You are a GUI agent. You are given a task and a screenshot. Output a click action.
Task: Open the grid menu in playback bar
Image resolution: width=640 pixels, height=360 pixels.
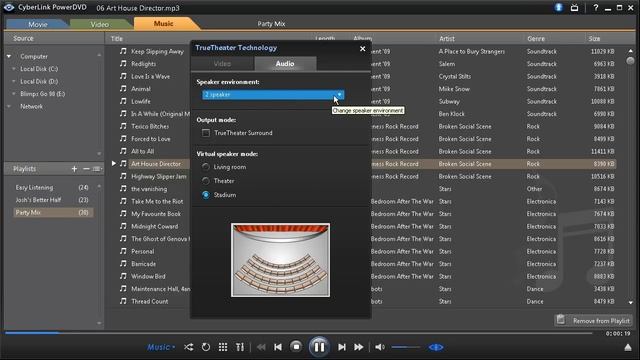point(223,347)
